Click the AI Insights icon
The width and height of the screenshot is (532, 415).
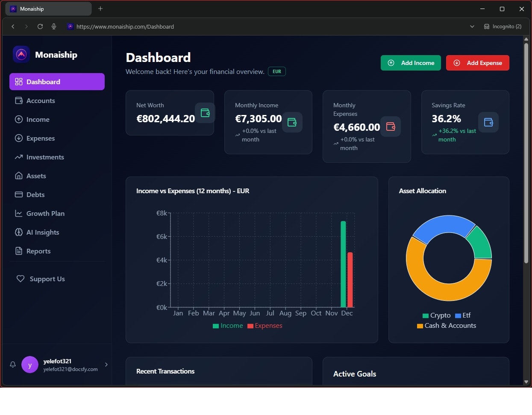[x=19, y=232]
